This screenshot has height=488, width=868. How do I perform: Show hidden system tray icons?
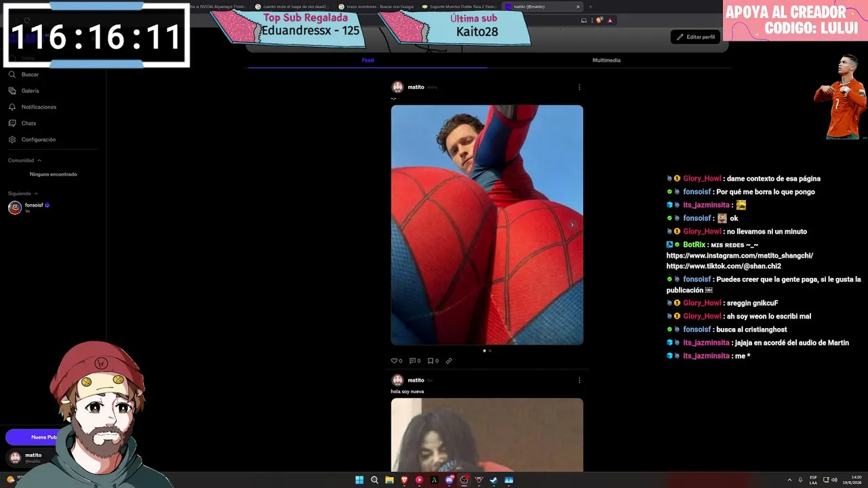click(x=789, y=480)
